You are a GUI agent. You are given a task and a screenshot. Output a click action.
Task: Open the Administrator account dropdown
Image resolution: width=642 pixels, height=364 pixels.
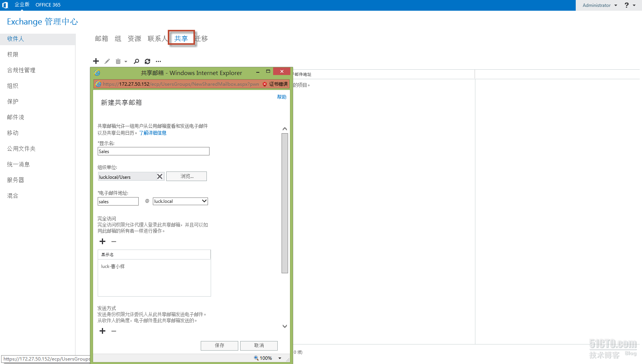600,5
